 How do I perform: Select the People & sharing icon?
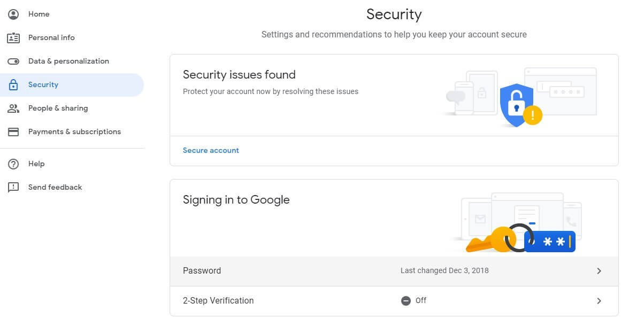pos(13,108)
